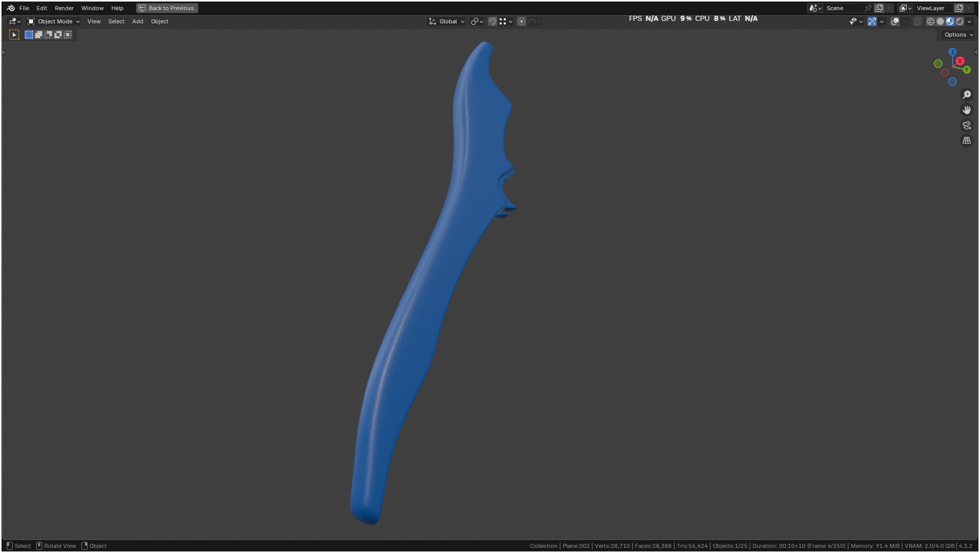Switch perspective/orthographic grid icon

pos(967,141)
